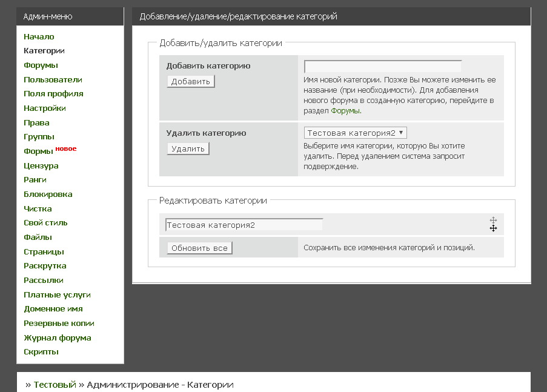Click the Добавить/удалить категории legend
The height and width of the screenshot is (392, 547).
point(221,43)
